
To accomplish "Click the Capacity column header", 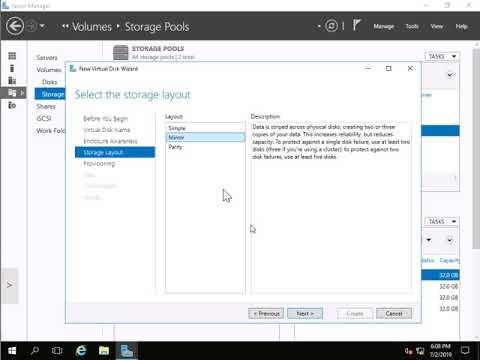I will click(x=449, y=260).
